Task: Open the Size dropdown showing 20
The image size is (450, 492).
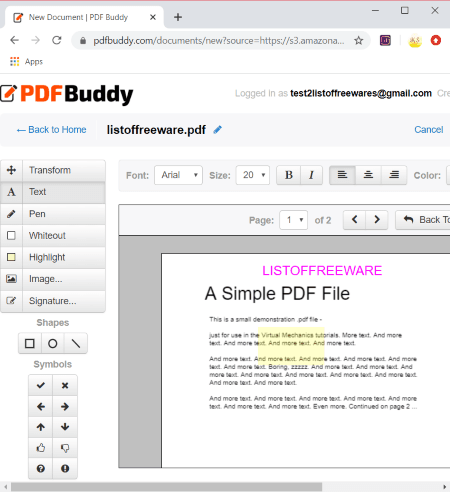Action: (253, 175)
